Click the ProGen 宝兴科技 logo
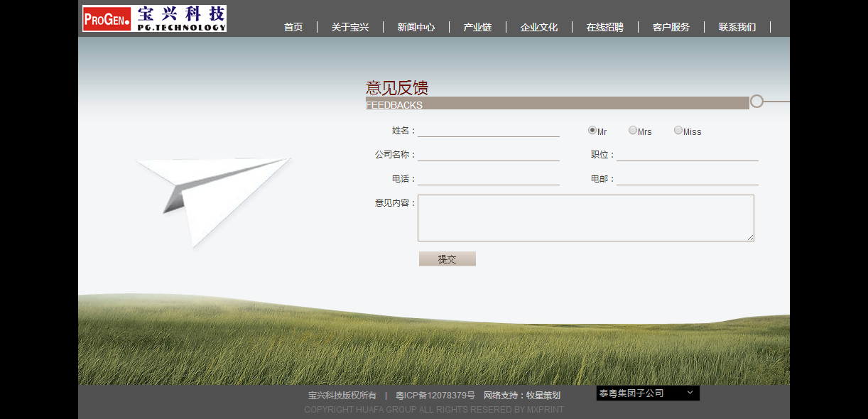 (153, 18)
